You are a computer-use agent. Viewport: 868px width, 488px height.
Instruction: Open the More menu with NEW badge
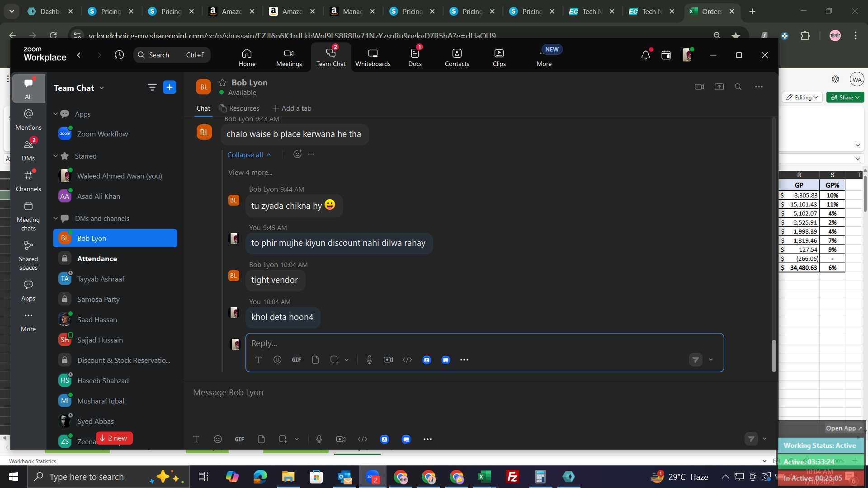(544, 57)
